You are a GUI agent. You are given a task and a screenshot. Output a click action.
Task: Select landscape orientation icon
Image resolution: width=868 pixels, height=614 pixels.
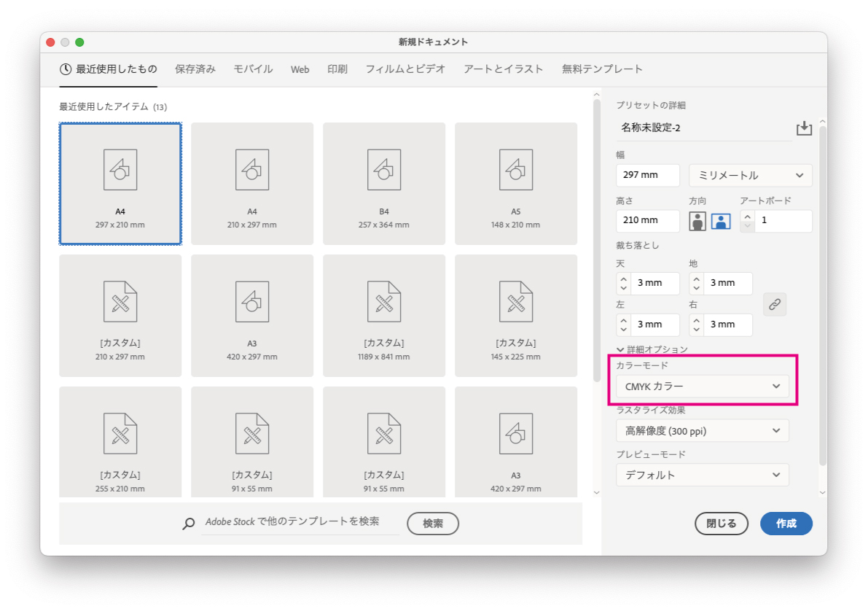[721, 222]
